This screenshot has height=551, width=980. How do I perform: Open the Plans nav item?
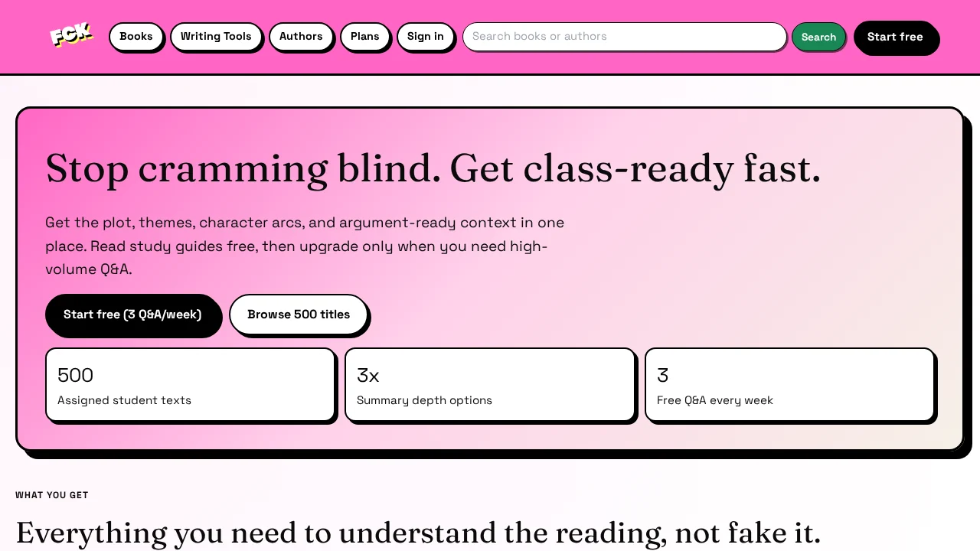coord(365,36)
